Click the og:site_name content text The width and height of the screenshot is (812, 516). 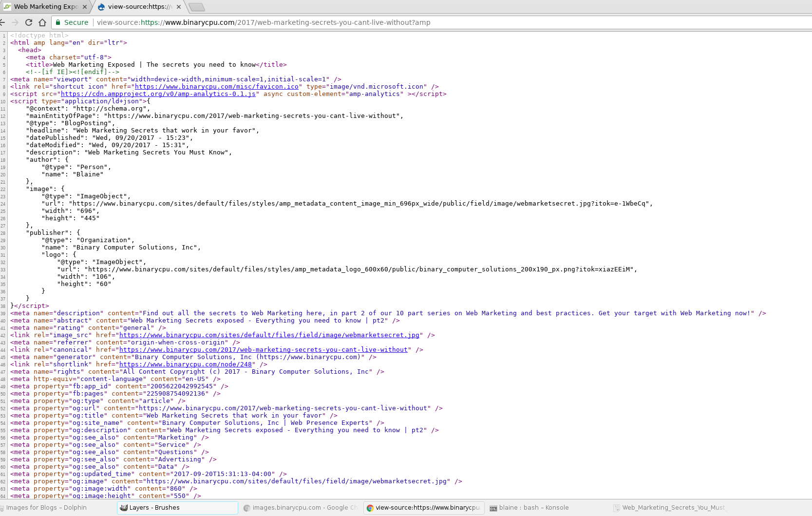point(265,423)
